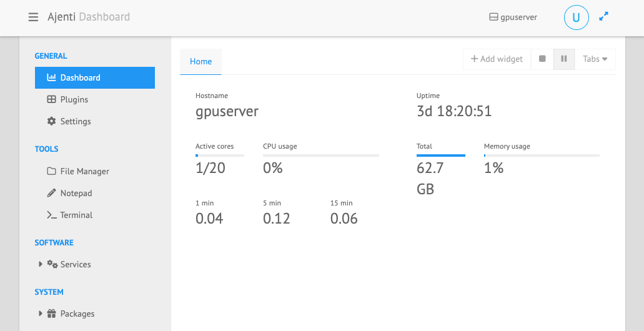Open Dashboard from the sidebar
The image size is (644, 331).
pyautogui.click(x=95, y=77)
